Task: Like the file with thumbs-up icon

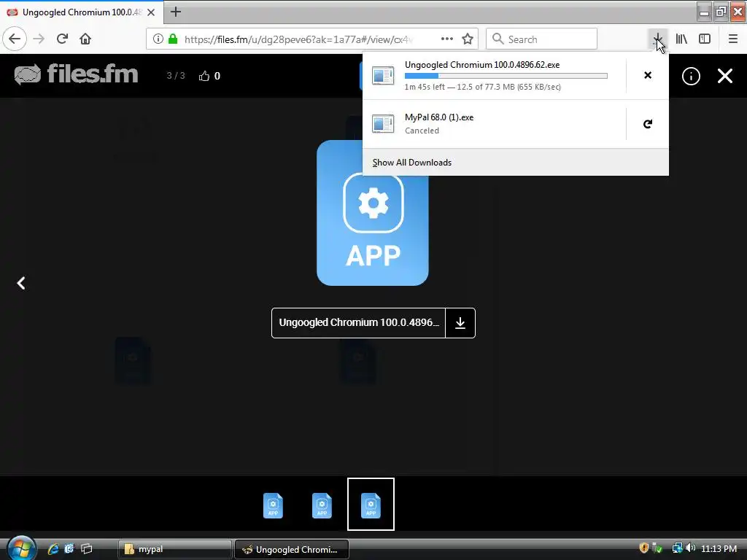Action: click(204, 76)
